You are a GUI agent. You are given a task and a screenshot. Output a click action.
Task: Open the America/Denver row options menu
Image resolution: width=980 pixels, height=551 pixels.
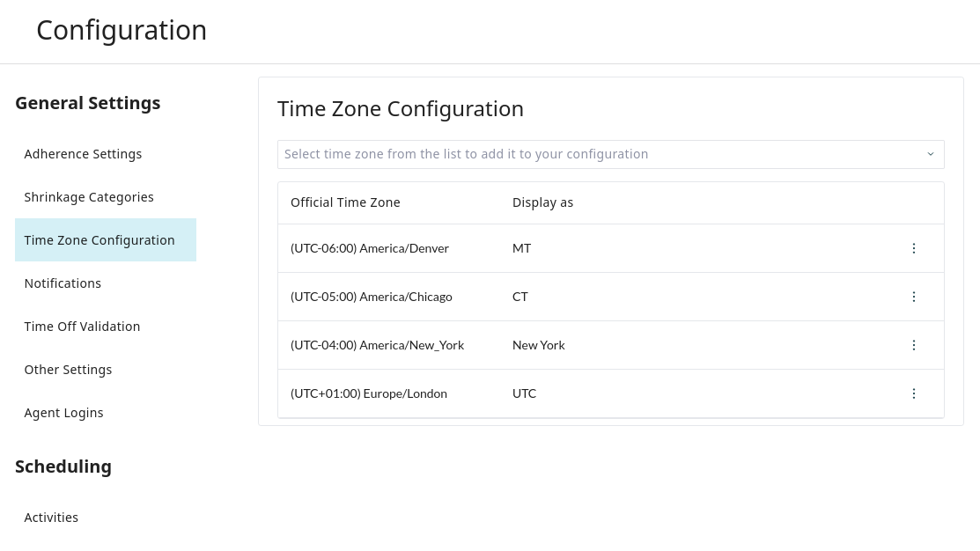tap(913, 248)
